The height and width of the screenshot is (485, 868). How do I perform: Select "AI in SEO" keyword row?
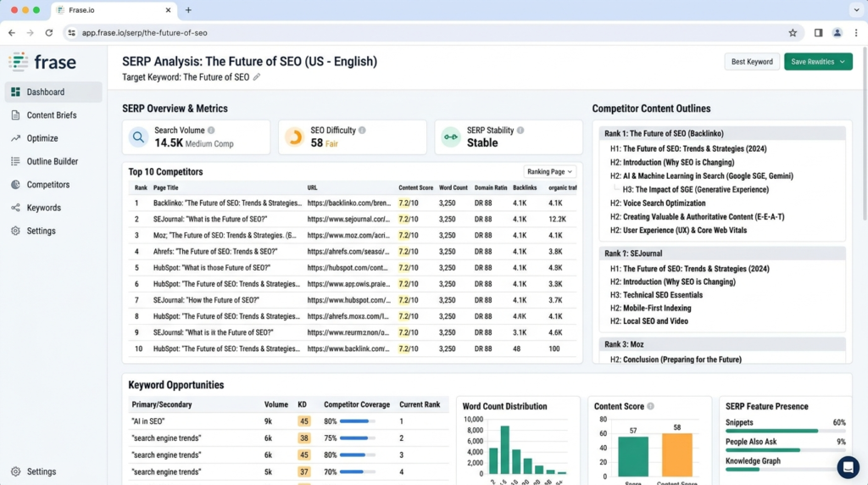pos(288,421)
